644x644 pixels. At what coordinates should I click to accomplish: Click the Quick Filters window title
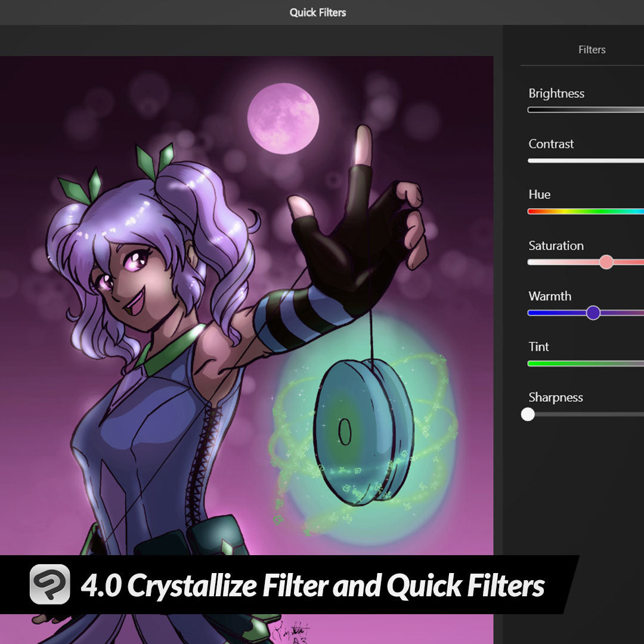[317, 13]
